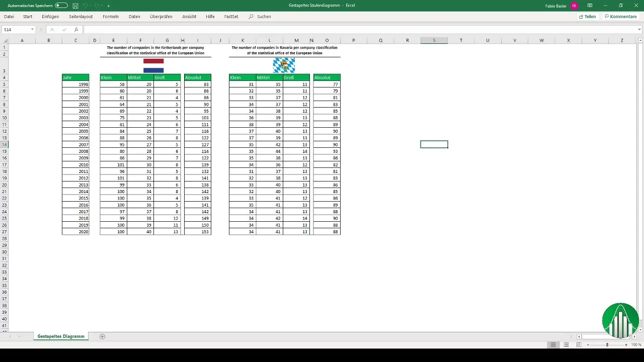
Task: Click the 100 % zoom level
Action: [x=636, y=345]
